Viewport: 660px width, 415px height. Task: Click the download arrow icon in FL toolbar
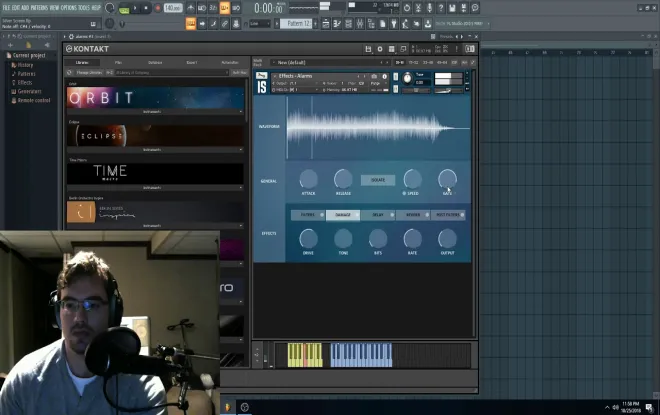pyautogui.click(x=428, y=24)
